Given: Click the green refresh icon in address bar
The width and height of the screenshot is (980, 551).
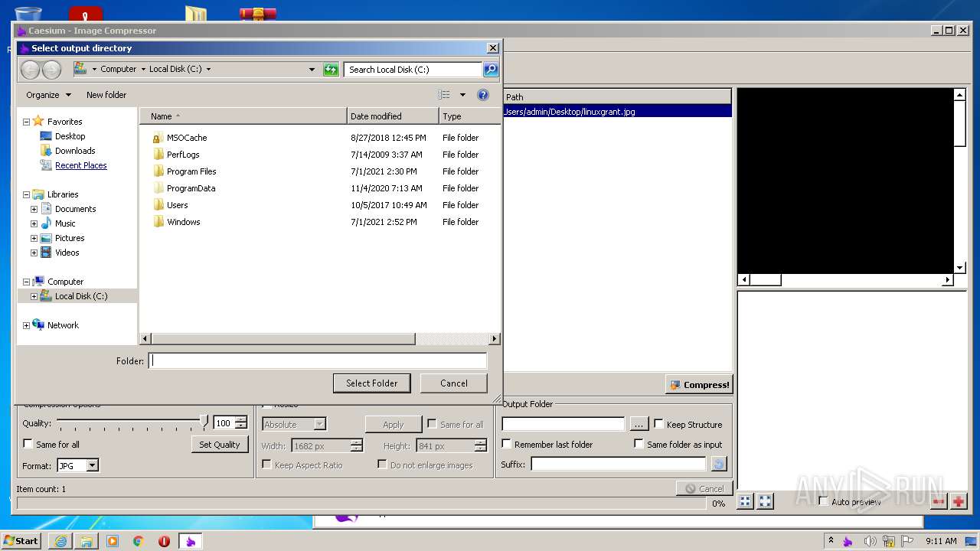Looking at the screenshot, I should pos(331,69).
